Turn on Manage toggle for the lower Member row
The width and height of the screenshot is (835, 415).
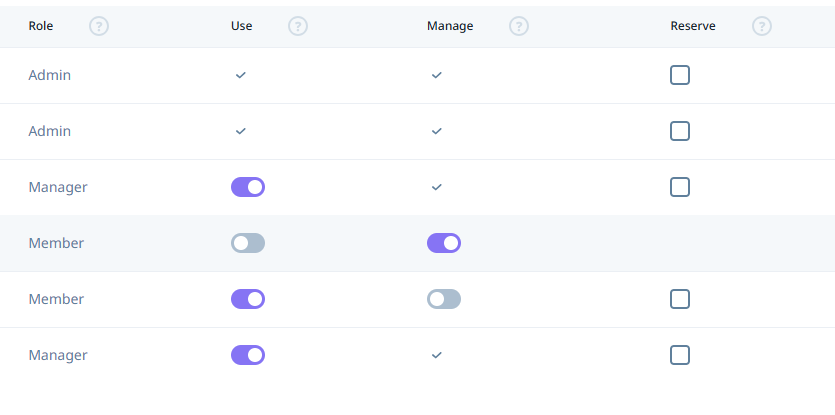[444, 299]
